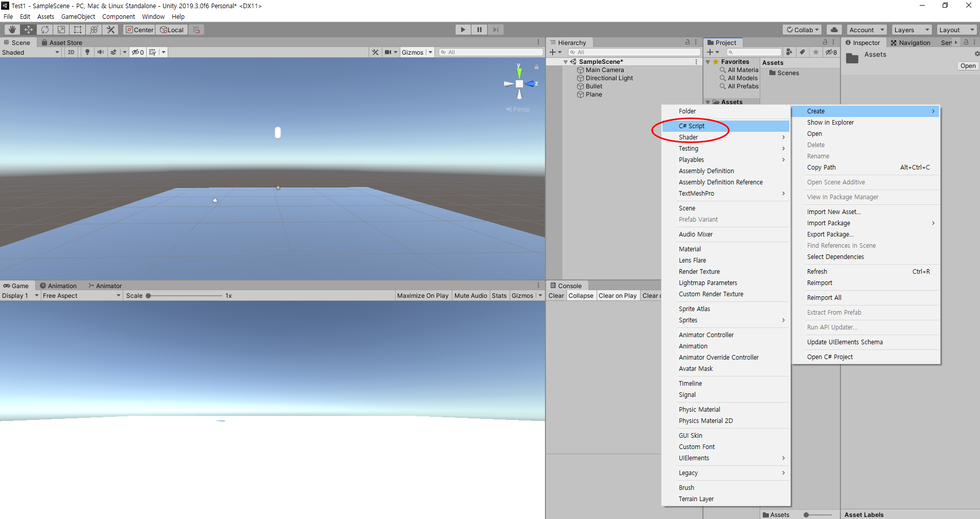Click Import New Asset... in context menu

865,211
